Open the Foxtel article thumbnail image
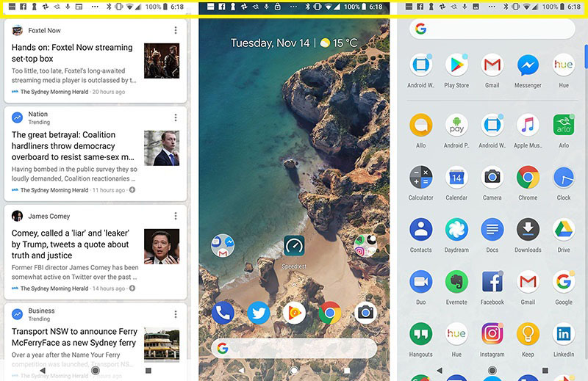588x381 pixels. 162,61
